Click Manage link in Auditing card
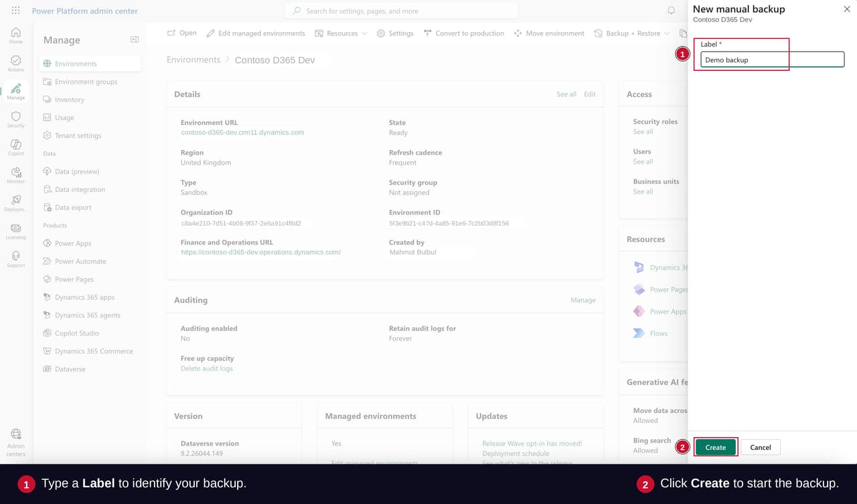Screen dimensions: 857x504 (582, 300)
